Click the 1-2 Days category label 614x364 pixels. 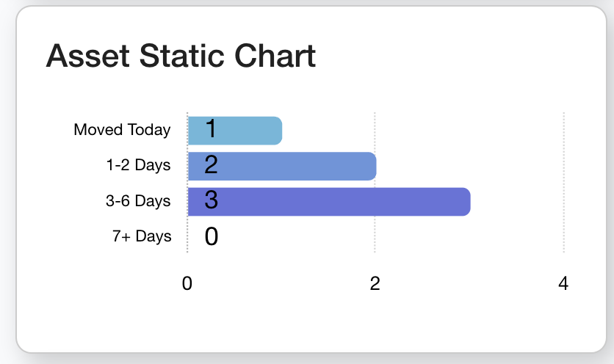pyautogui.click(x=138, y=166)
